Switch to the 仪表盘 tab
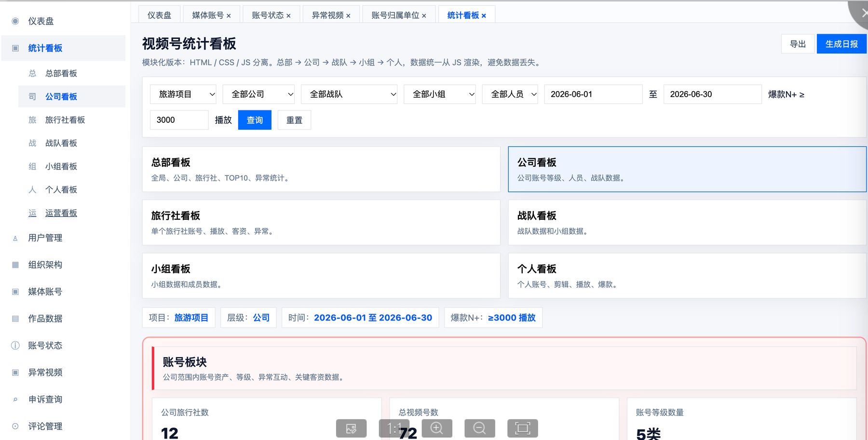The image size is (868, 440). [x=159, y=15]
